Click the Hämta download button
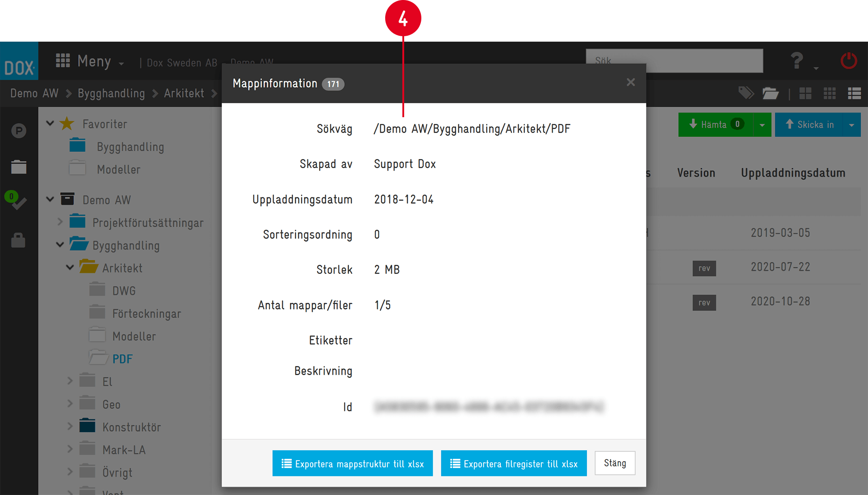The height and width of the screenshot is (495, 868). pyautogui.click(x=716, y=124)
